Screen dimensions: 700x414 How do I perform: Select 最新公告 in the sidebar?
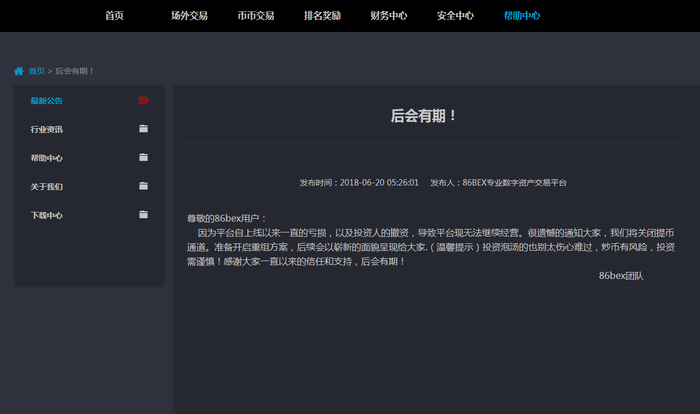(46, 100)
